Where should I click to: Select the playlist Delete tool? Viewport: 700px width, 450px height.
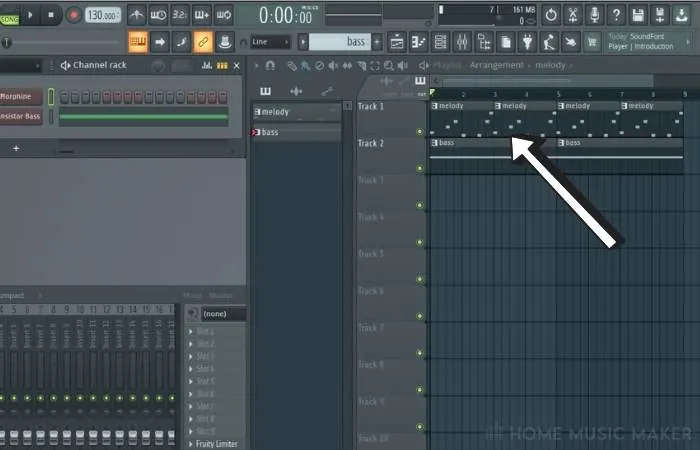(320, 66)
